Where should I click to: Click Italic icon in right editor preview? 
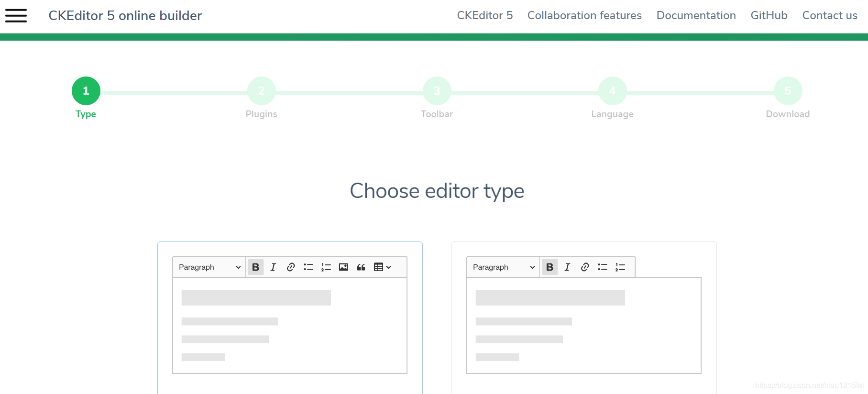(567, 267)
